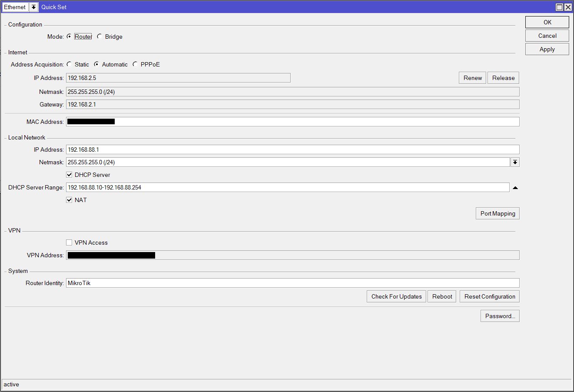Viewport: 574px width, 392px height.
Task: Open the interface selector dropdown arrow
Action: [33, 7]
